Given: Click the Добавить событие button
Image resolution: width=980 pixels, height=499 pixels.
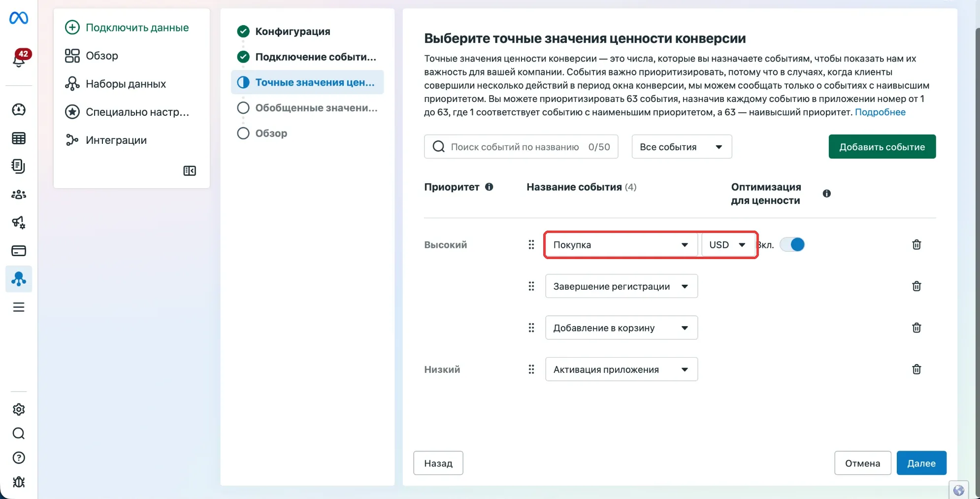Looking at the screenshot, I should (882, 147).
